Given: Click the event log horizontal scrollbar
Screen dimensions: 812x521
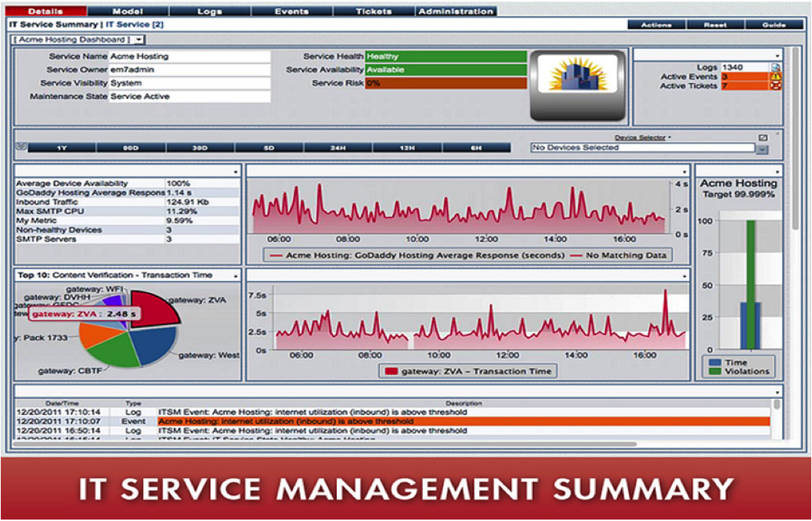Looking at the screenshot, I should (325, 444).
